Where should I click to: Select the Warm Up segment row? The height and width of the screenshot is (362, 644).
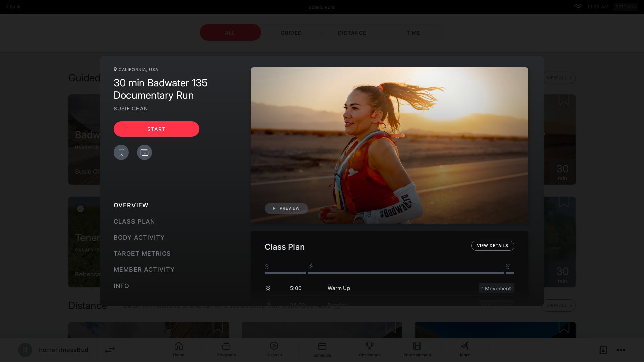pyautogui.click(x=389, y=288)
